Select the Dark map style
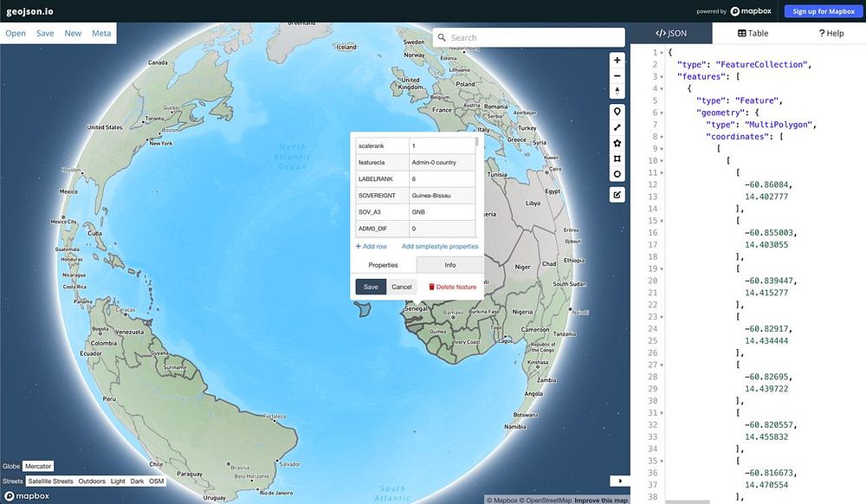 [x=137, y=481]
